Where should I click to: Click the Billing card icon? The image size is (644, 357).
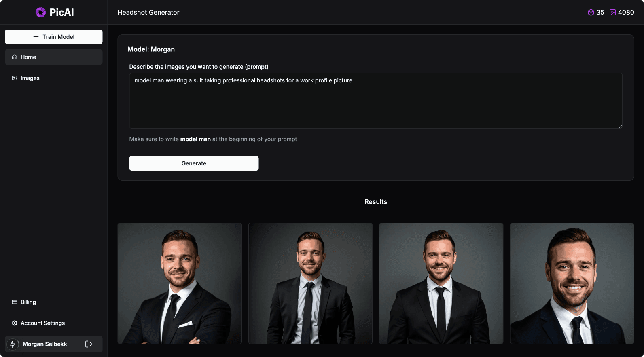tap(15, 302)
